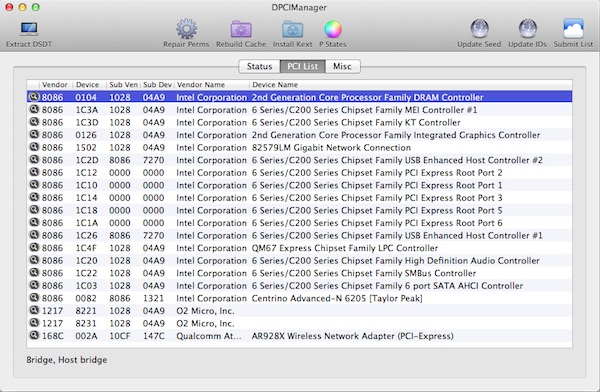Click the 1C22 device ID cell
Image resolution: width=600 pixels, height=392 pixels.
coord(86,273)
